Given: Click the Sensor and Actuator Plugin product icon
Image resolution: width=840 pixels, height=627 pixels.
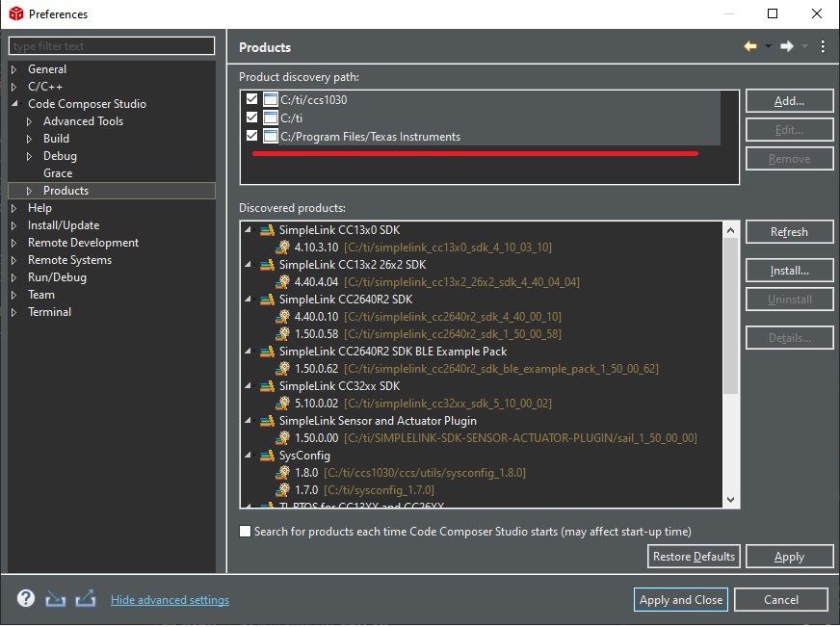Looking at the screenshot, I should point(267,422).
